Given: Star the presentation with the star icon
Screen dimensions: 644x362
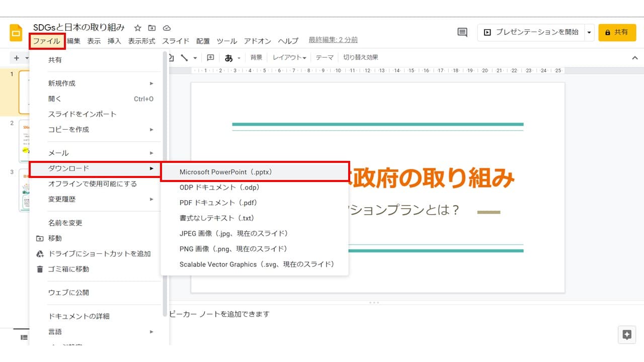Looking at the screenshot, I should coord(138,28).
